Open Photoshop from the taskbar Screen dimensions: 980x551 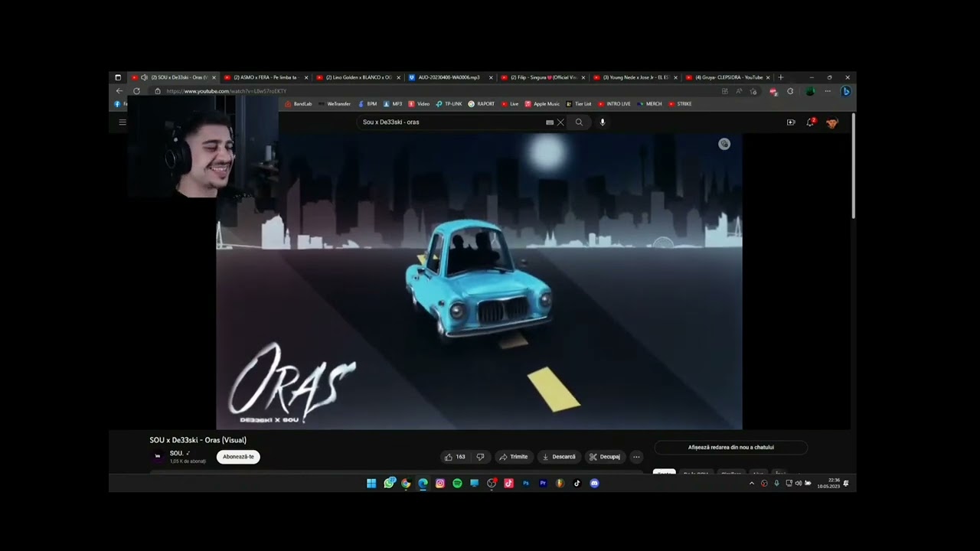click(526, 483)
